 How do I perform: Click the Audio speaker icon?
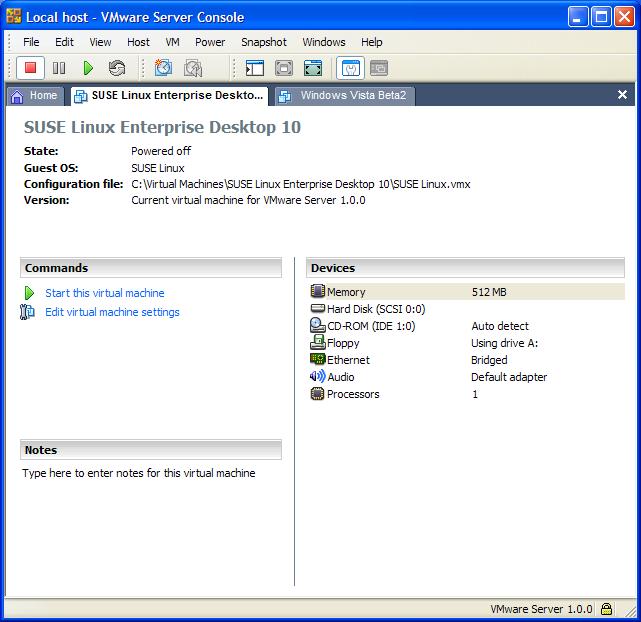click(318, 376)
